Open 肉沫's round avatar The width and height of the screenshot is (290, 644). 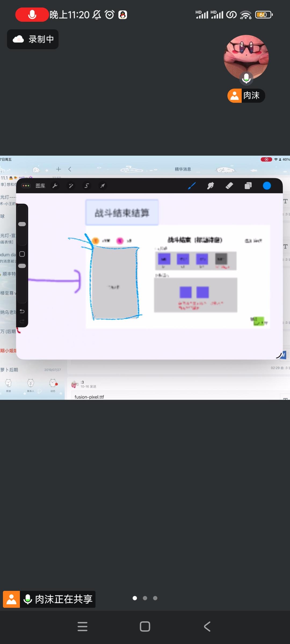tap(246, 57)
